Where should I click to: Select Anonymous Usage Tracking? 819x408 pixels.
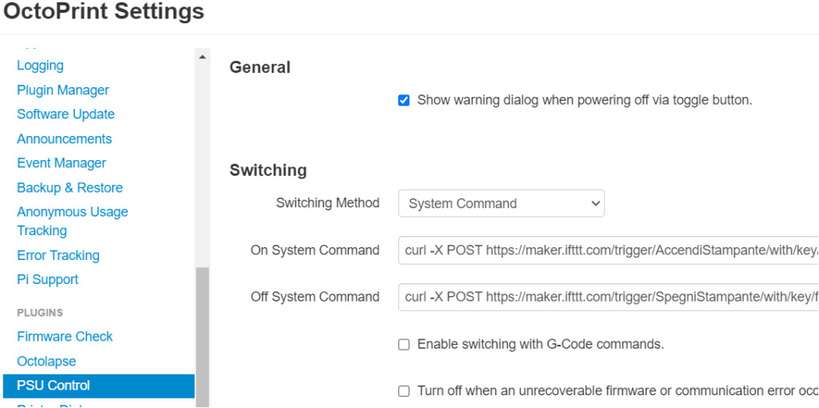point(72,221)
